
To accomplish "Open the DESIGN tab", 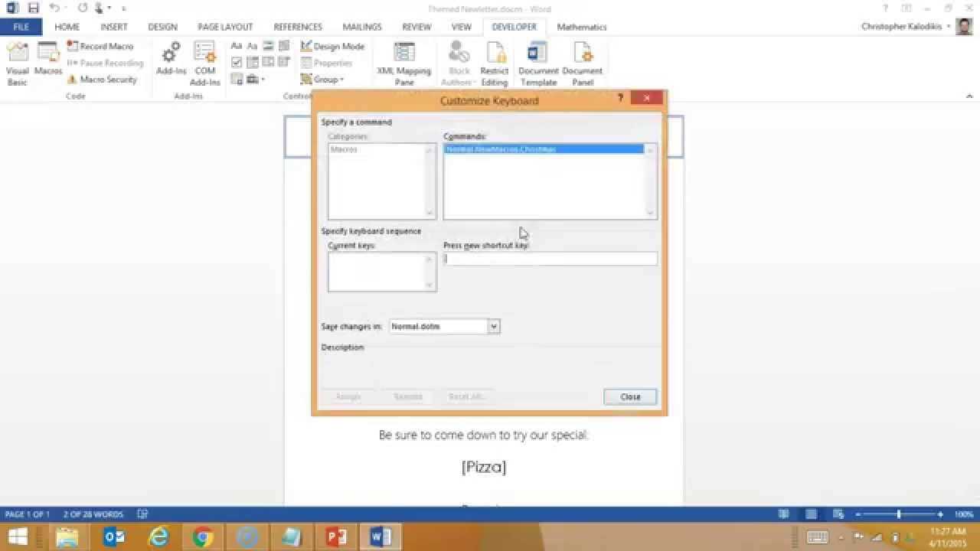I will click(162, 27).
